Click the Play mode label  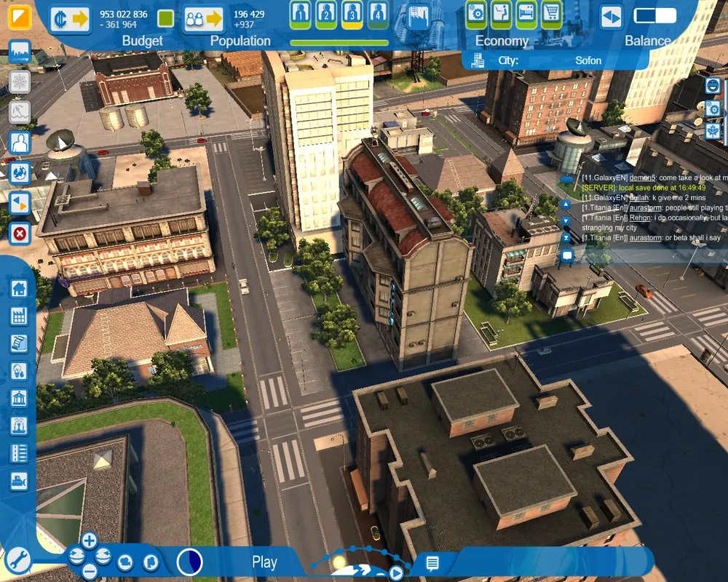coord(265,562)
